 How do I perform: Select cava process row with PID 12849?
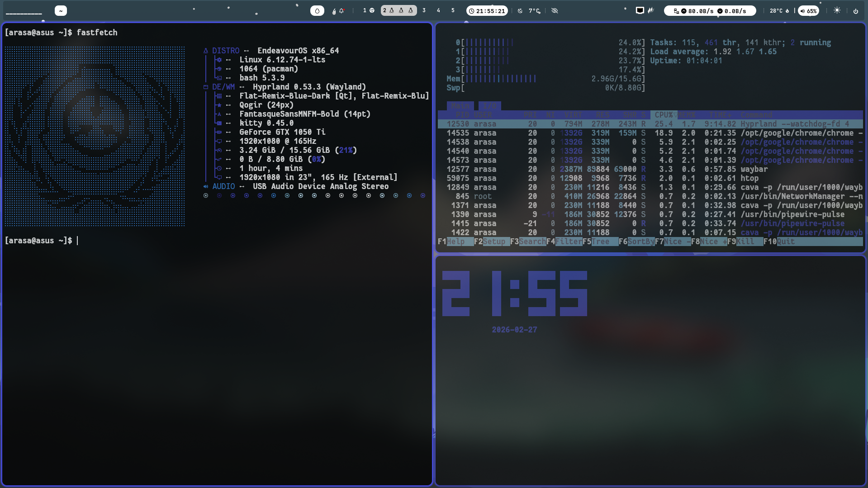(650, 187)
